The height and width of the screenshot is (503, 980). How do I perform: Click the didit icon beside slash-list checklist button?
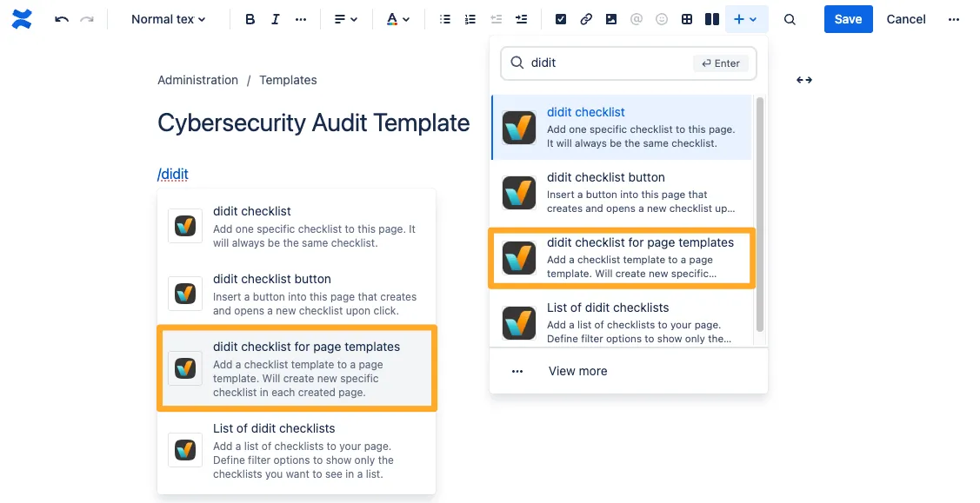pyautogui.click(x=185, y=294)
